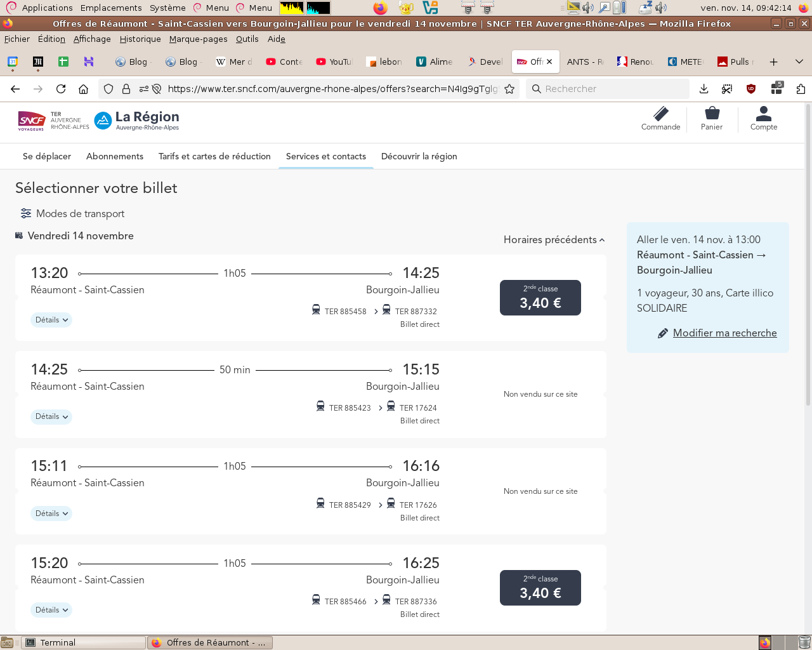Expand Détails for the 13:20 train
The height and width of the screenshot is (650, 812).
[51, 320]
